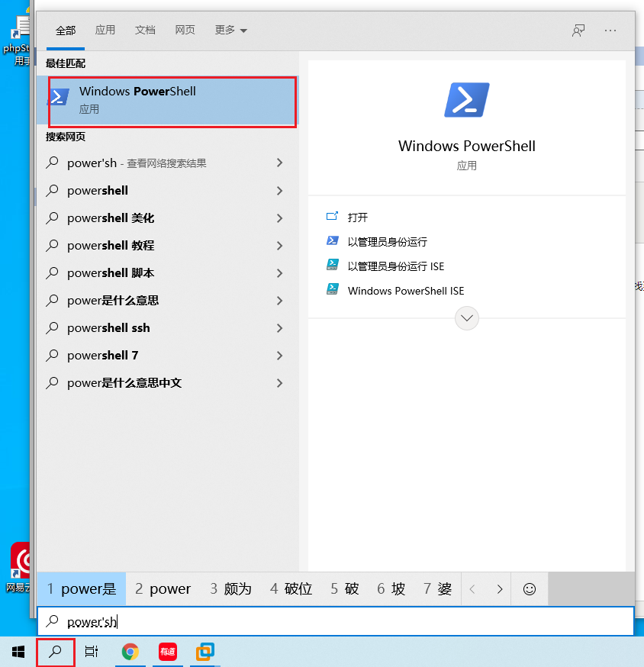Click the large PowerShell icon in preview
This screenshot has height=667, width=644.
467,100
